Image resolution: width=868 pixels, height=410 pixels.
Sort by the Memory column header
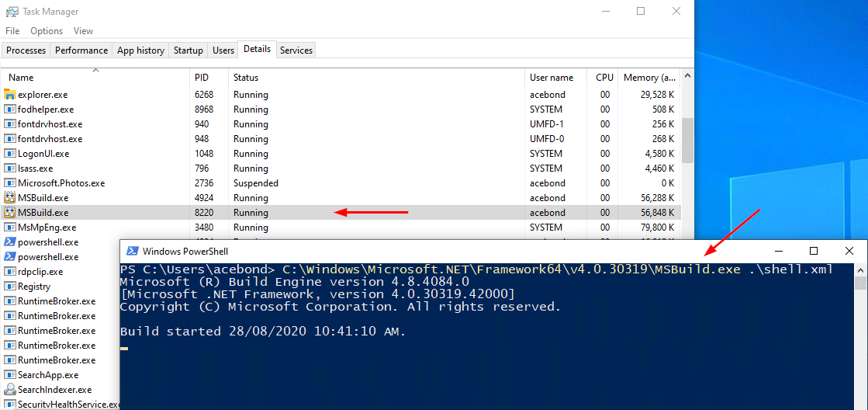[x=650, y=78]
